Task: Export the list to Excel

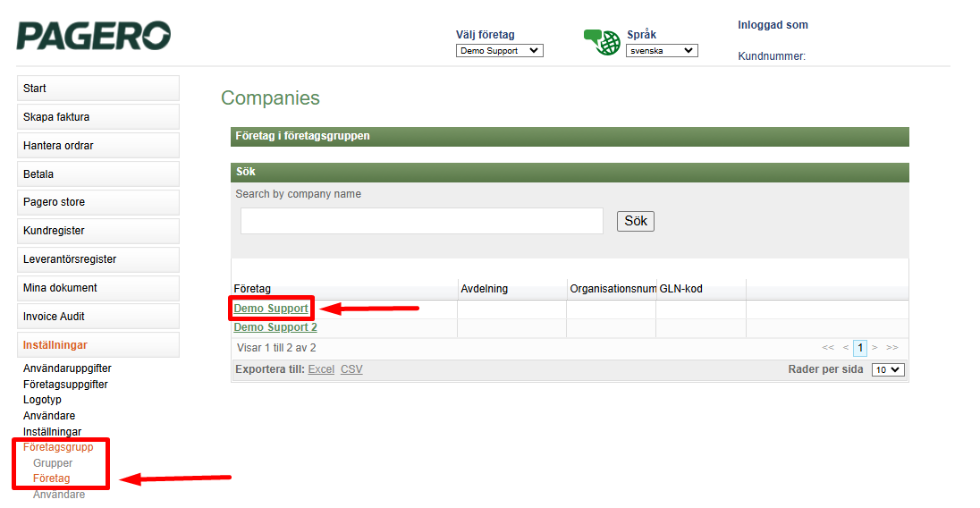Action: coord(321,369)
